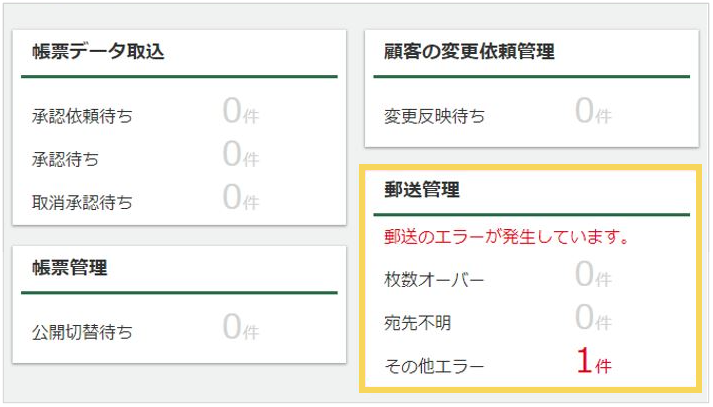Select the 枚数オーバー label
The image size is (713, 407).
435,279
